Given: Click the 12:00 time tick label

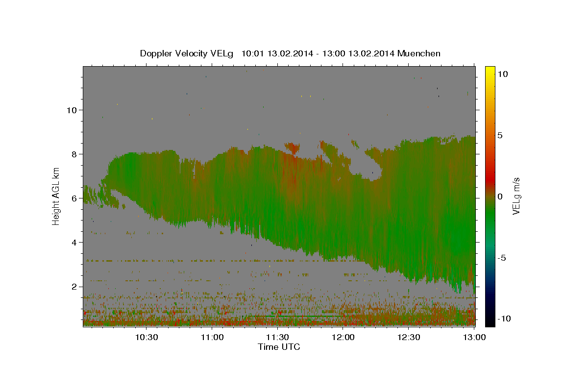Looking at the screenshot, I should (343, 337).
